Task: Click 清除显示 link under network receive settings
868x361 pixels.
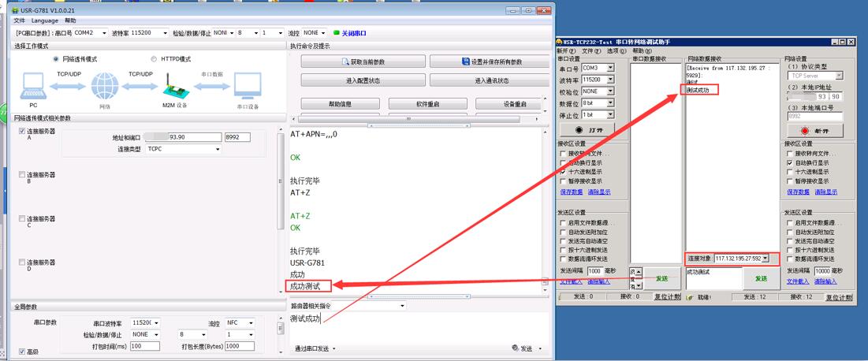Action: click(825, 192)
